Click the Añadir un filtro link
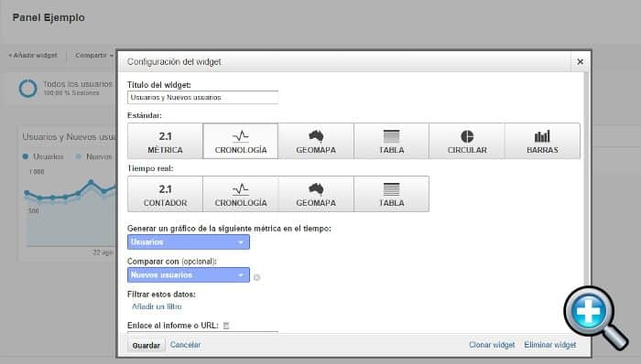 point(157,306)
